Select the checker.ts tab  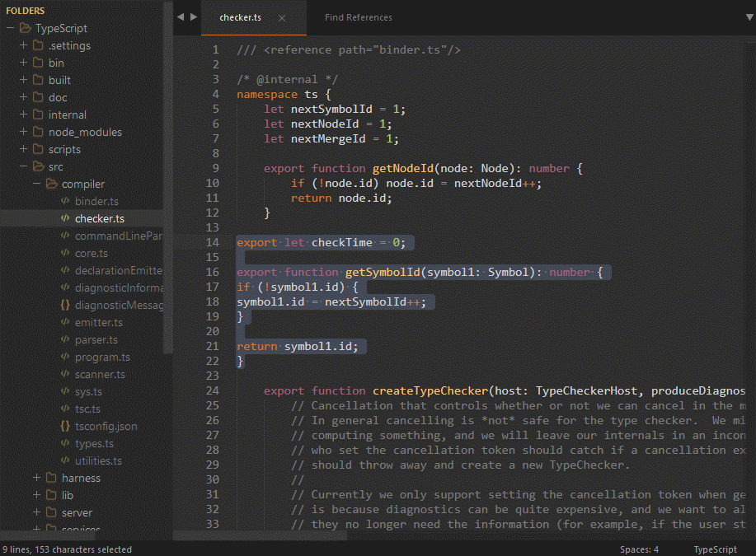[x=240, y=17]
